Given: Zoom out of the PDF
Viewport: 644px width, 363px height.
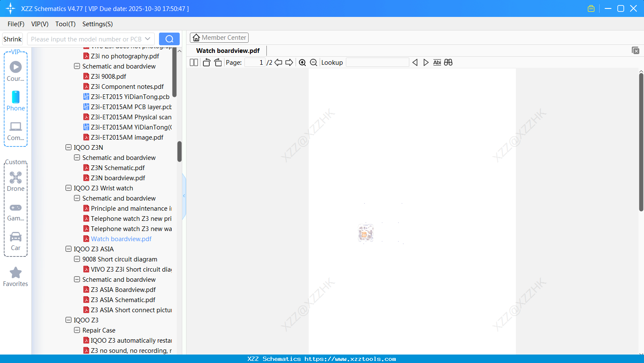Looking at the screenshot, I should tap(313, 63).
